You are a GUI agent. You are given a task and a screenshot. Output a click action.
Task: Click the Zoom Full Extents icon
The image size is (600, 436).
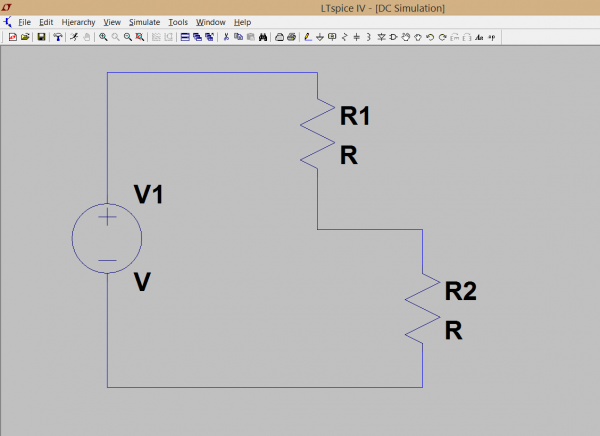[140, 37]
